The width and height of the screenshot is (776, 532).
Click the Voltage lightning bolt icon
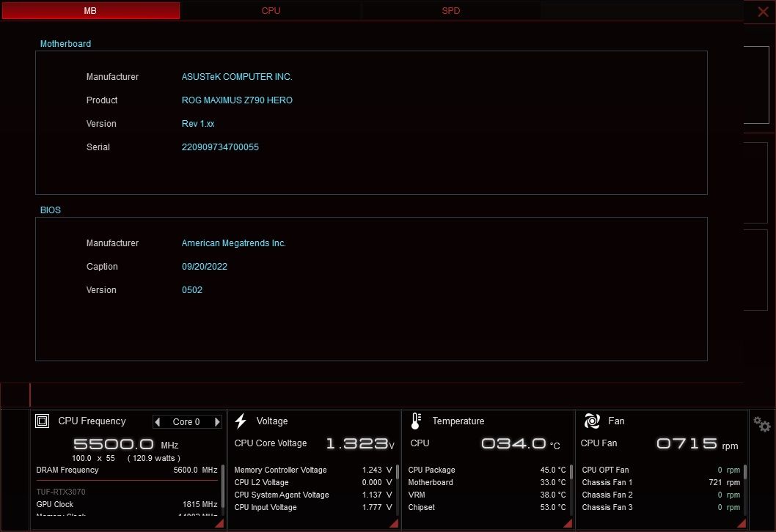(x=241, y=421)
